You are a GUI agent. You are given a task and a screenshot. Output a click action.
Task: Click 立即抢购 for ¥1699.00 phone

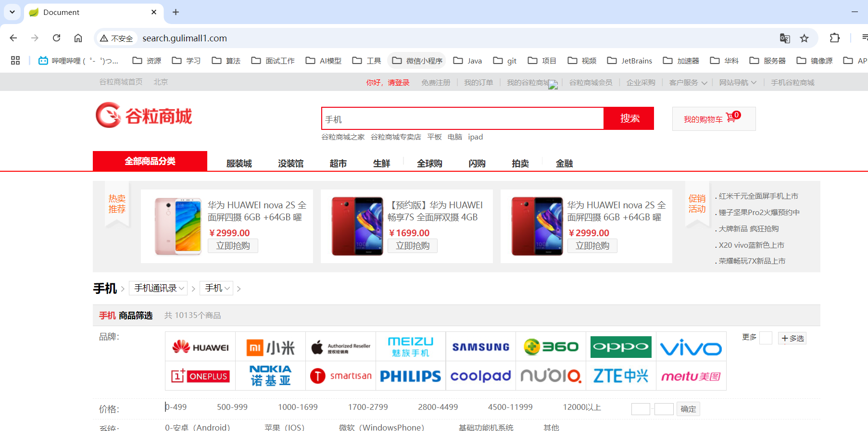coord(413,246)
